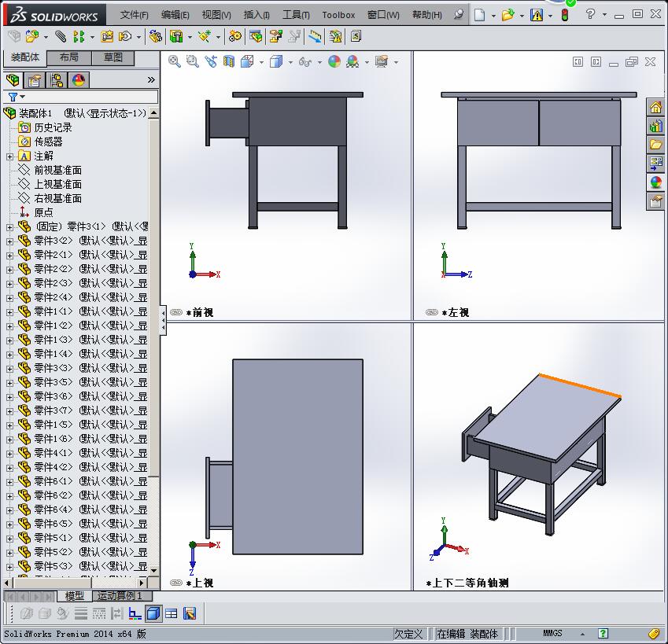Toggle reference triad icon in bottom toolbar
Viewport: 668px width, 644px height.
(135, 614)
